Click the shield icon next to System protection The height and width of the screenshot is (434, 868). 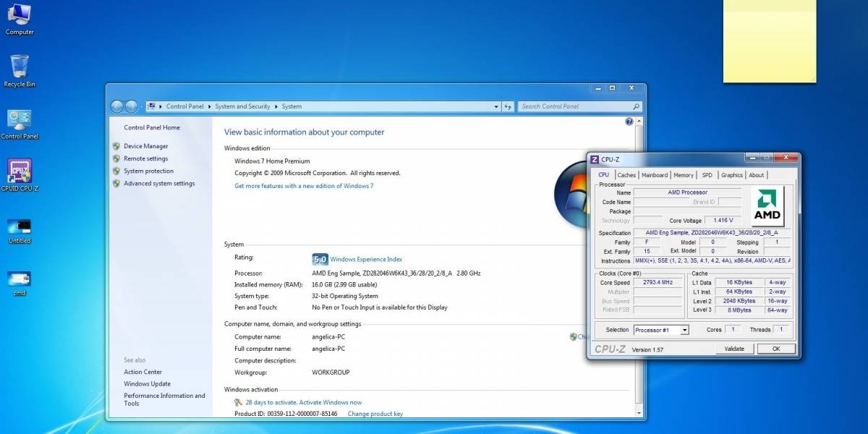(116, 171)
